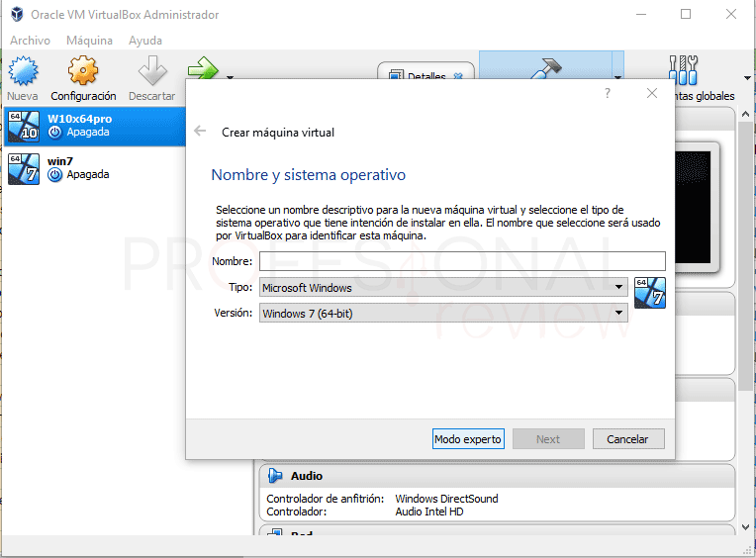
Task: Click the VirtualBox title bar logo
Action: tap(17, 14)
